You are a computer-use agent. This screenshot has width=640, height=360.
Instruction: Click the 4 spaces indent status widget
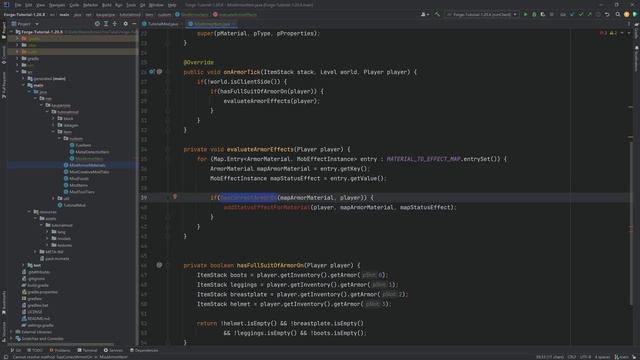coord(602,357)
